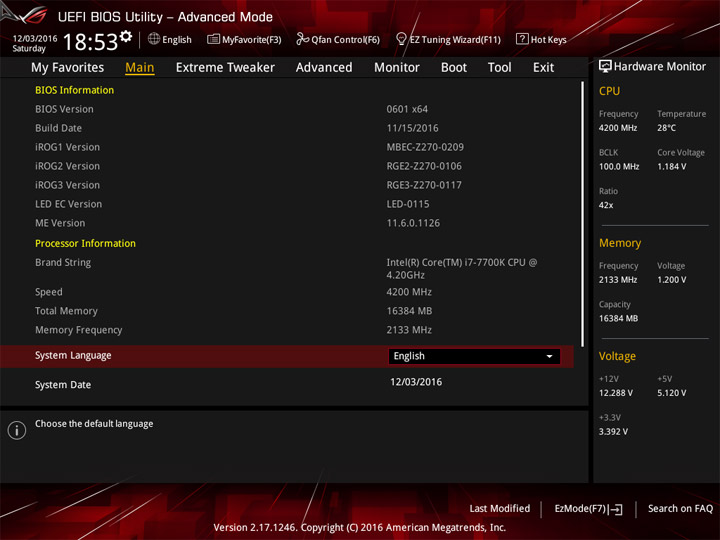Select the My Favorites tab
Image resolution: width=720 pixels, height=540 pixels.
[x=68, y=68]
